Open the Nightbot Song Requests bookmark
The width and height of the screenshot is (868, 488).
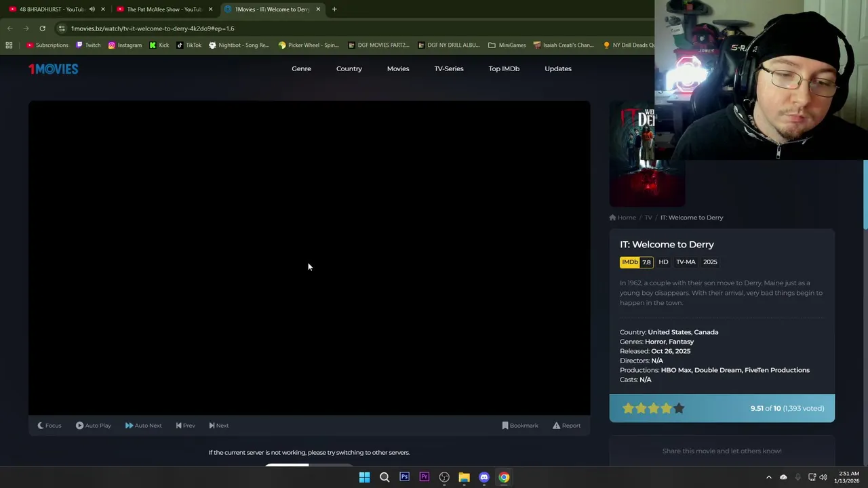[239, 45]
